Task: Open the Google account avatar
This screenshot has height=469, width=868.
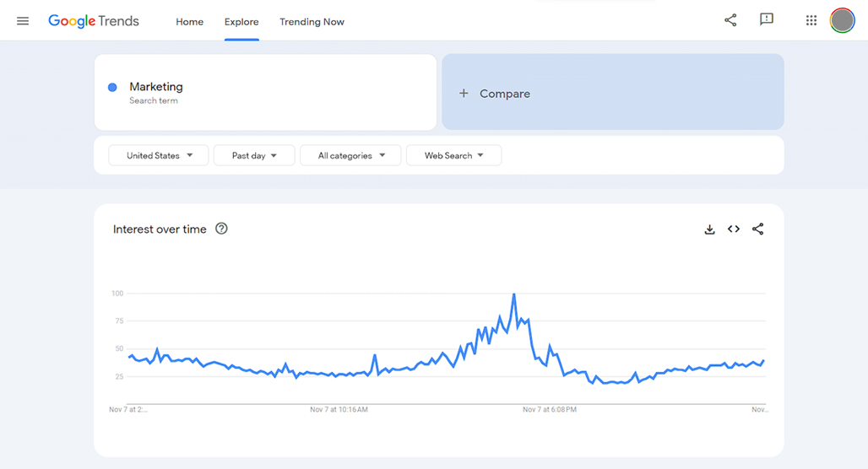Action: [842, 20]
